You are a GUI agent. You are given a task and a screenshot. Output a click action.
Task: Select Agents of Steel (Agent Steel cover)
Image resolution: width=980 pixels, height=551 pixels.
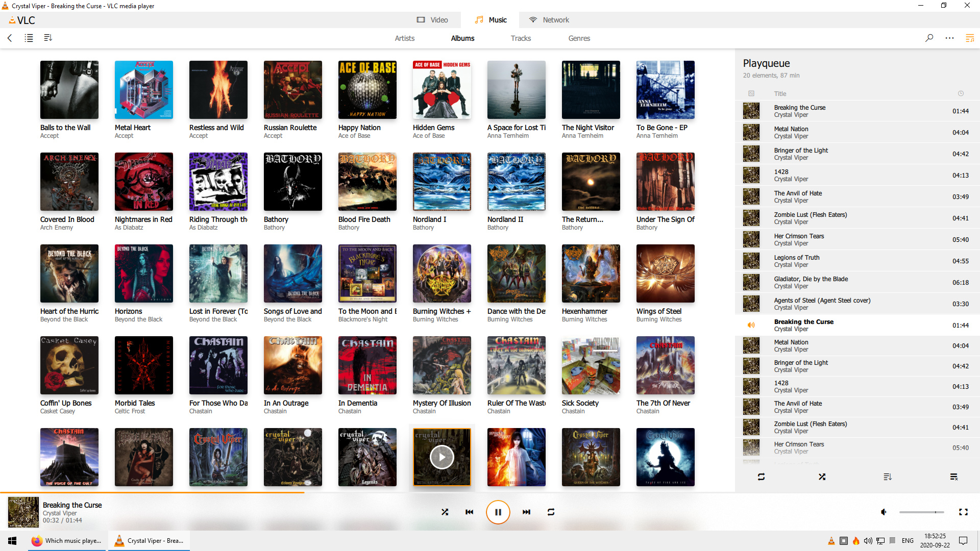pos(857,304)
